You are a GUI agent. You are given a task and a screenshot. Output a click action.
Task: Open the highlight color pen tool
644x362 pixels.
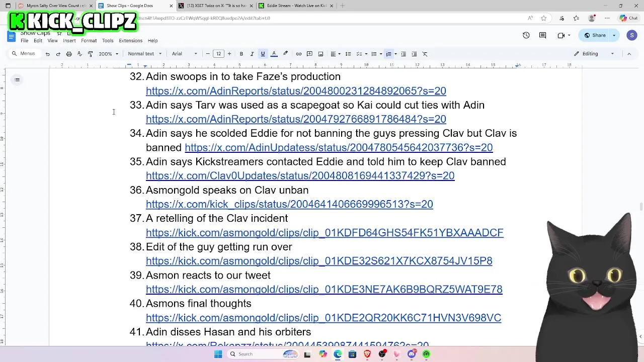(285, 54)
